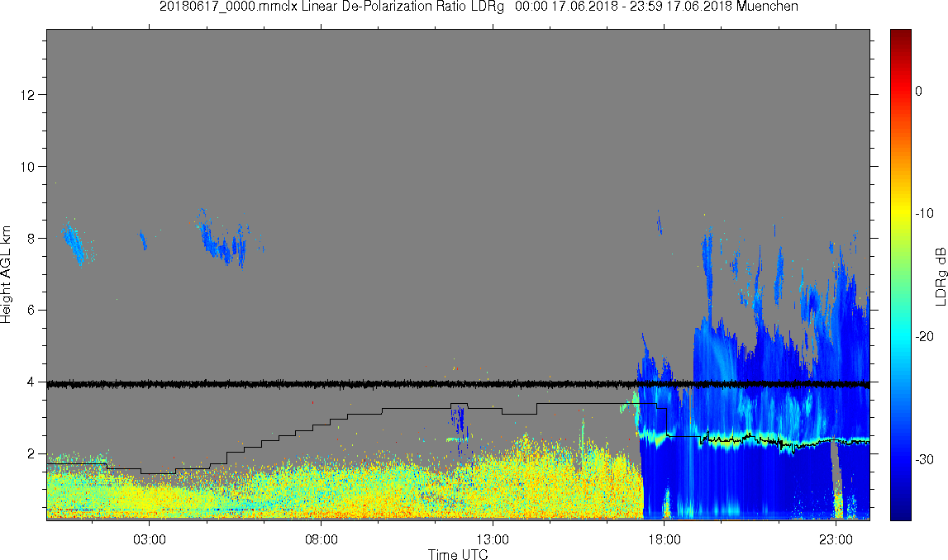
Task: Click the colorbar value '0'
Action: coord(919,91)
